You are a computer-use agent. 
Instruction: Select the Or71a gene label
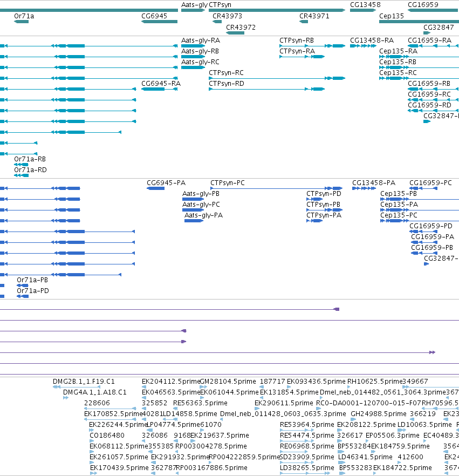(x=24, y=16)
